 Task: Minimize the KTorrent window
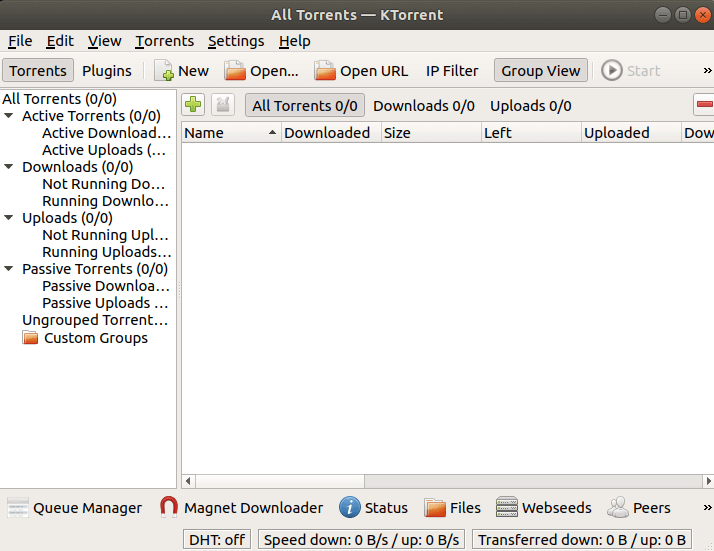tap(663, 15)
